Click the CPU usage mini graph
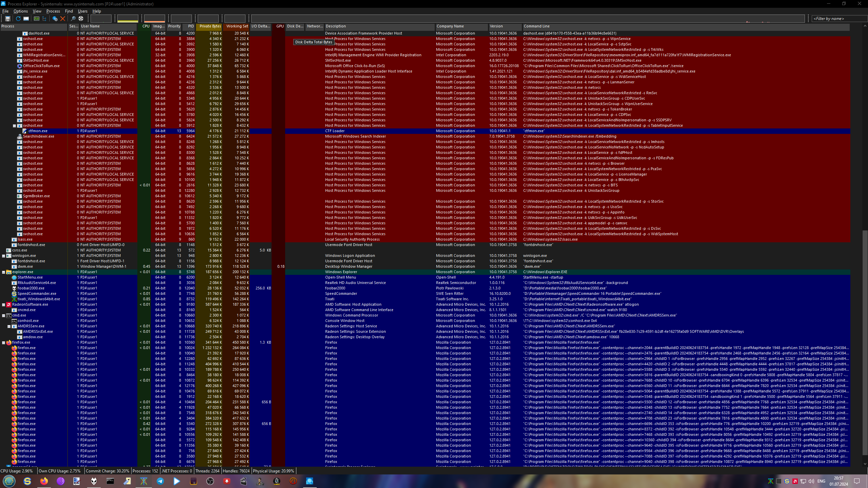This screenshot has width=868, height=488. pos(101,19)
